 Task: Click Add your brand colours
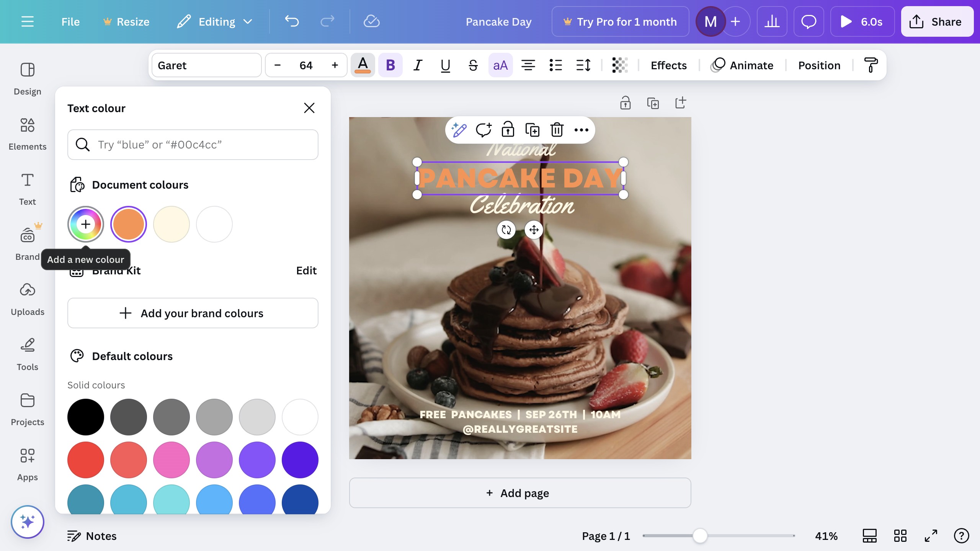click(193, 313)
